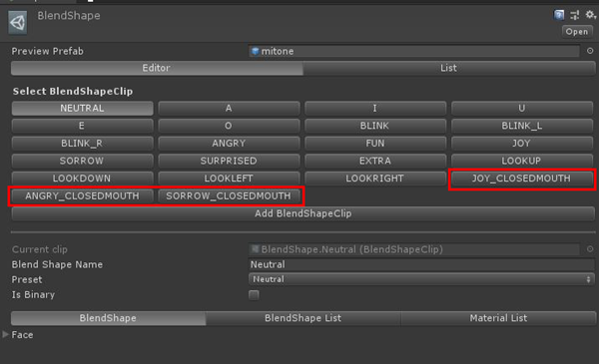This screenshot has height=364, width=599.
Task: Click the Preview Prefab label
Action: point(47,51)
